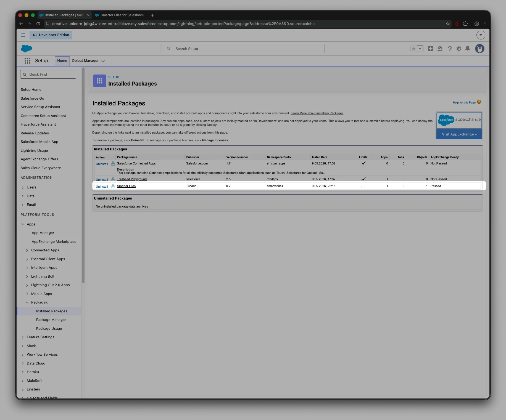The height and width of the screenshot is (420, 506).
Task: Click download icon beside Smarter Files
Action: [113, 186]
